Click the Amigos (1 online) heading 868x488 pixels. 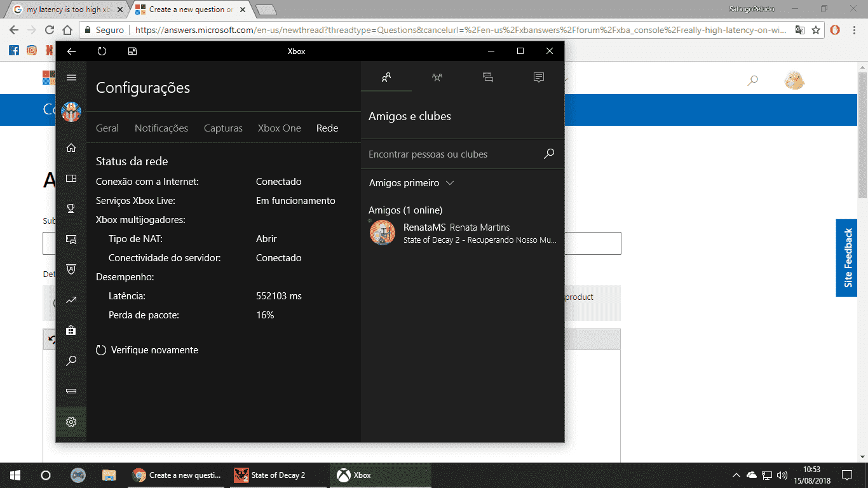405,210
